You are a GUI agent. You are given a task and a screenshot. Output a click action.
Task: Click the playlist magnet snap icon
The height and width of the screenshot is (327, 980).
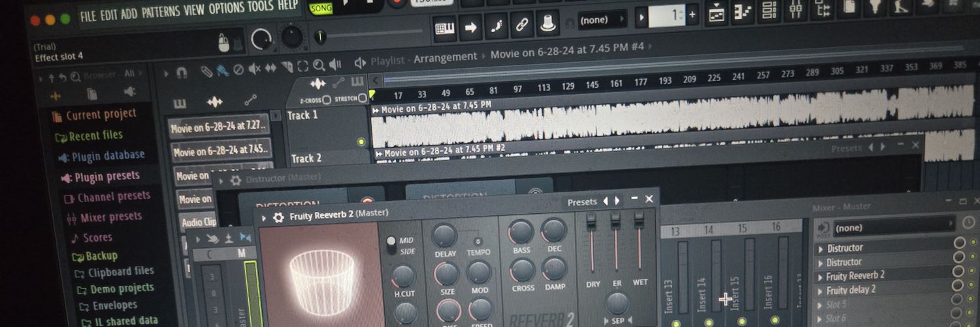click(182, 73)
